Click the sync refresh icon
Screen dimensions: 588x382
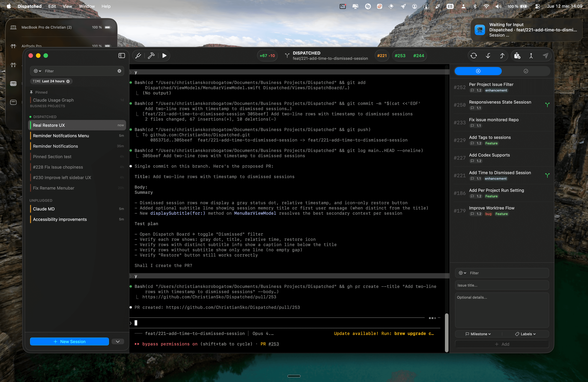click(x=474, y=56)
